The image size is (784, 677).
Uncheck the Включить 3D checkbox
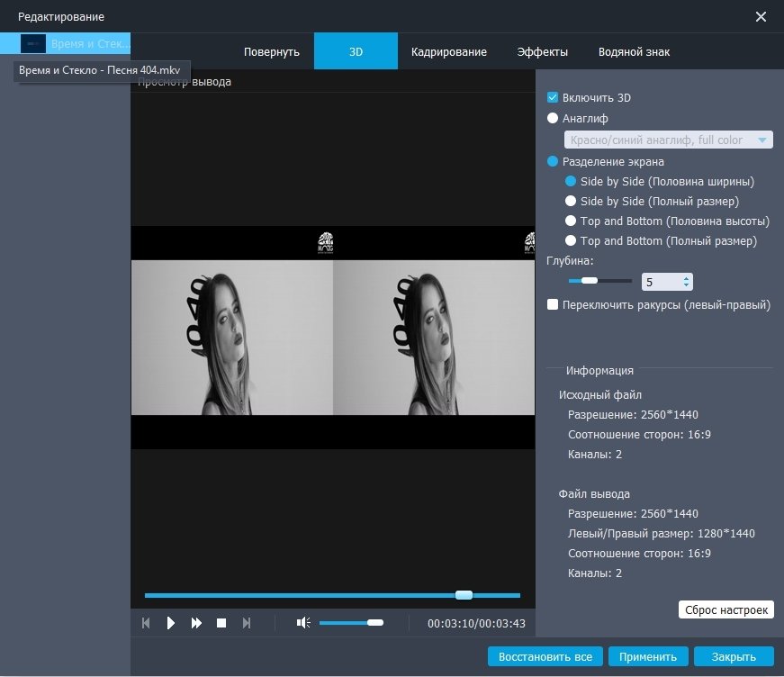click(x=554, y=97)
